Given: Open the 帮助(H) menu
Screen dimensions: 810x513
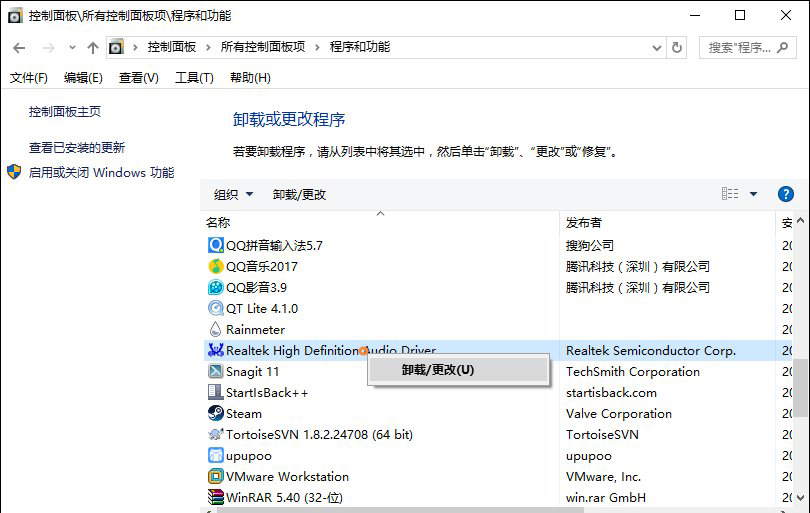Looking at the screenshot, I should tap(250, 78).
